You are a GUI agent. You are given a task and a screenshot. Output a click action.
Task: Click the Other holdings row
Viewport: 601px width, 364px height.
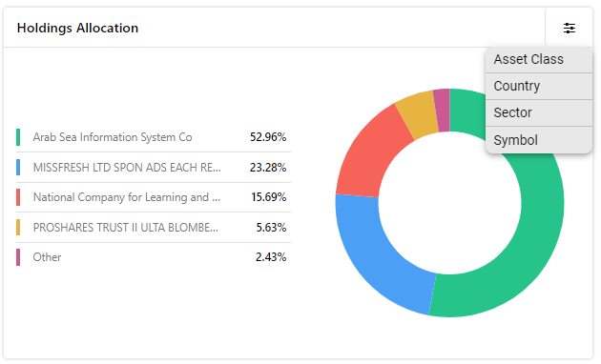point(154,257)
